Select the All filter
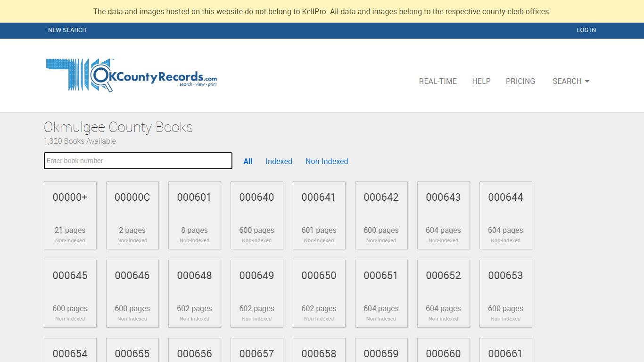Image resolution: width=644 pixels, height=362 pixels. (x=248, y=161)
